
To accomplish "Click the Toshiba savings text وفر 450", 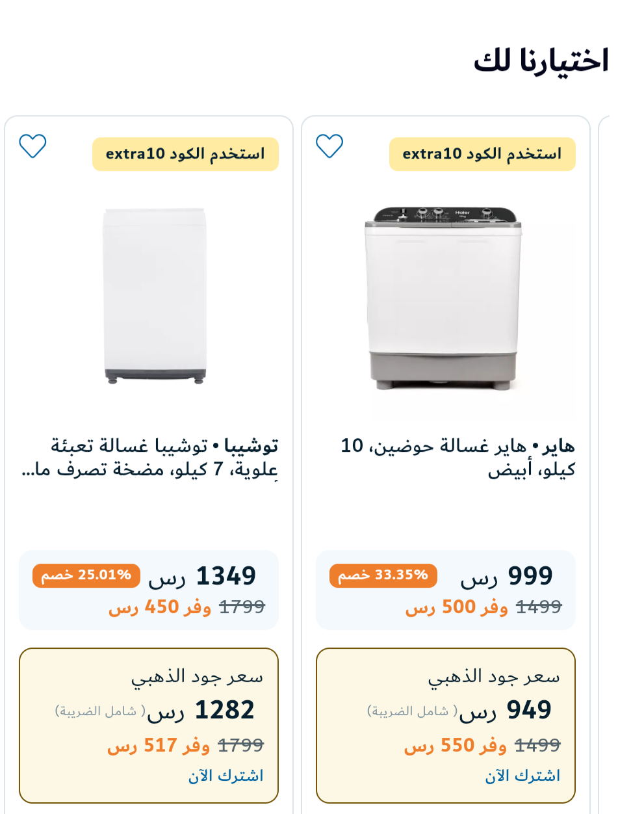I will 159,607.
